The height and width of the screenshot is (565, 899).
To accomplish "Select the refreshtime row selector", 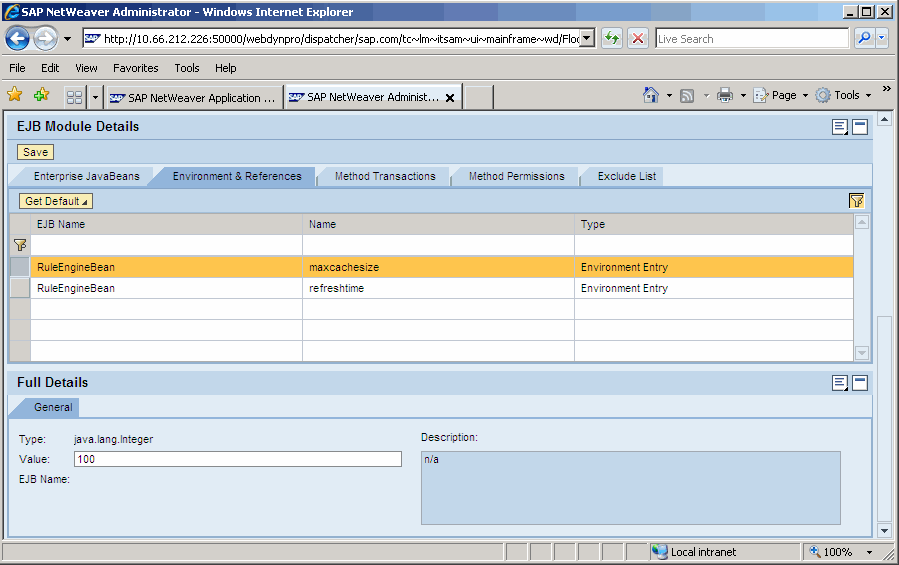I will (20, 288).
